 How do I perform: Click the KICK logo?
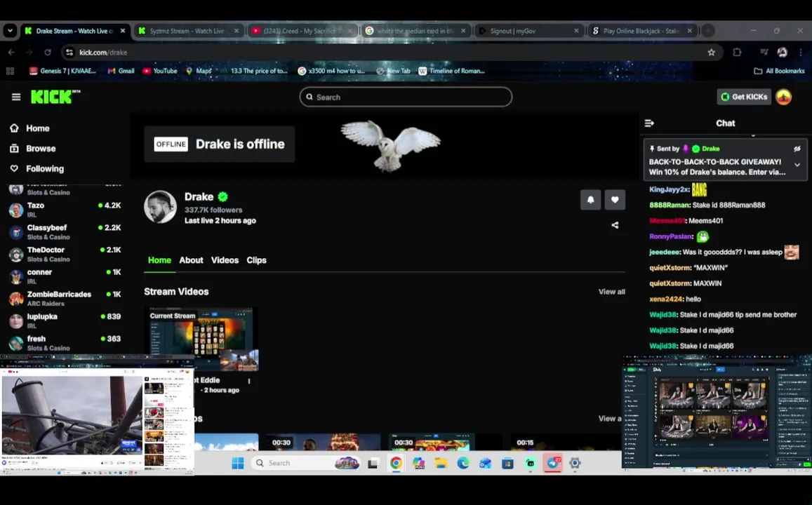pos(55,97)
